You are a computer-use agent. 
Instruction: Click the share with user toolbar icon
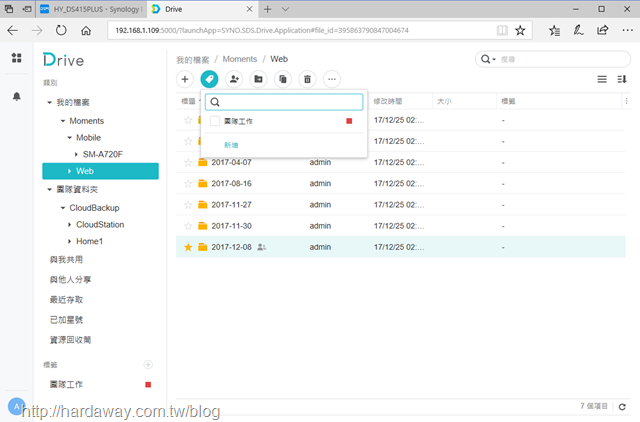(234, 79)
